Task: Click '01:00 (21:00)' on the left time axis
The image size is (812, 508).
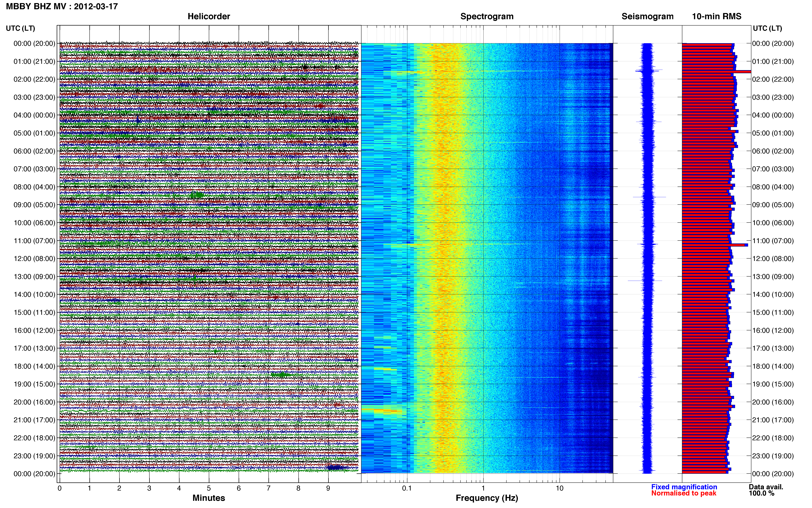Action: coord(34,62)
